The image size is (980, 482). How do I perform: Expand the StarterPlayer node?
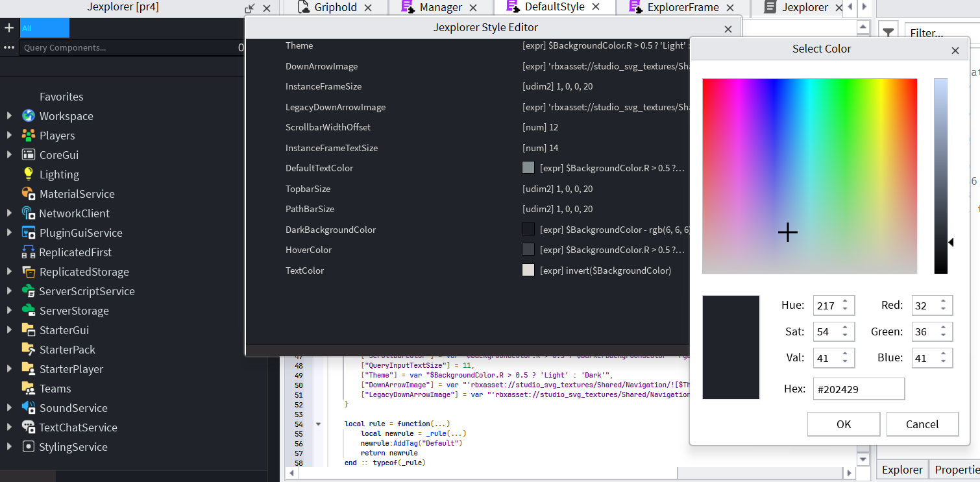[x=8, y=368]
